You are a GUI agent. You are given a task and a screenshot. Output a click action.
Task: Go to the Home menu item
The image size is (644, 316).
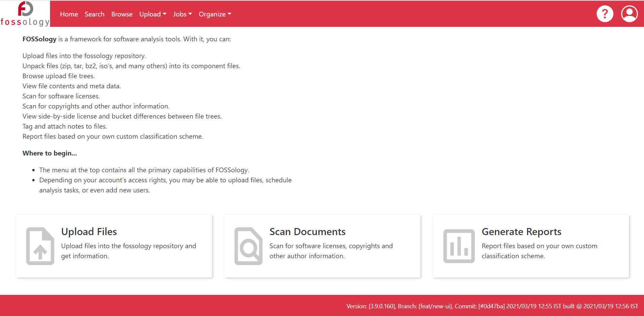(69, 14)
